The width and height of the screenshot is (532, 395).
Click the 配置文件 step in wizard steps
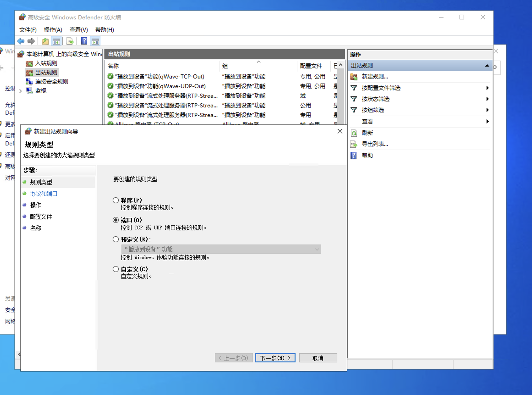[41, 217]
